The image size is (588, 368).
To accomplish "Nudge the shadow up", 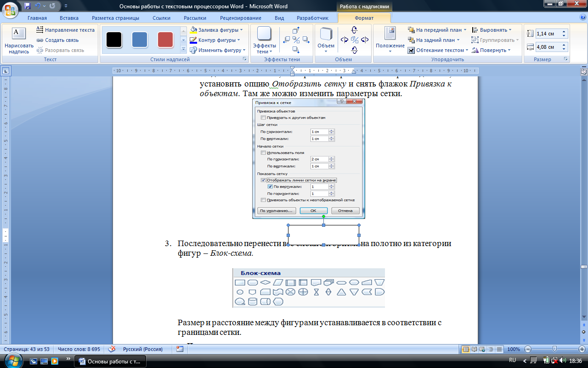I will pyautogui.click(x=296, y=30).
